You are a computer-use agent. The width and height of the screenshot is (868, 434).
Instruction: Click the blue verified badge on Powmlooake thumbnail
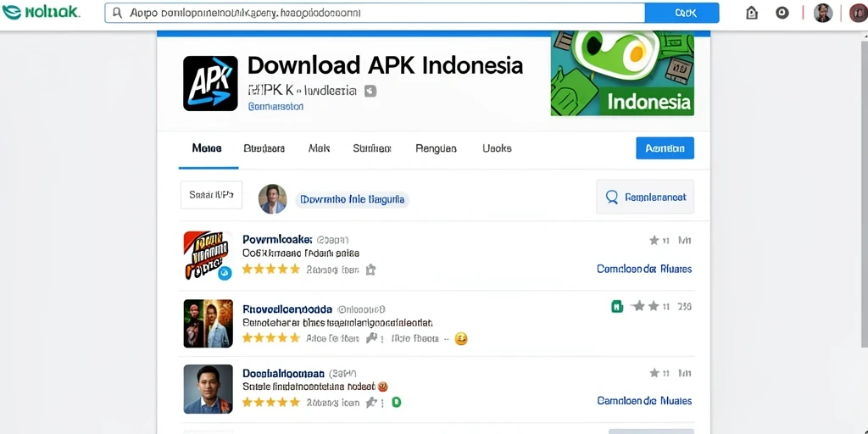[224, 272]
